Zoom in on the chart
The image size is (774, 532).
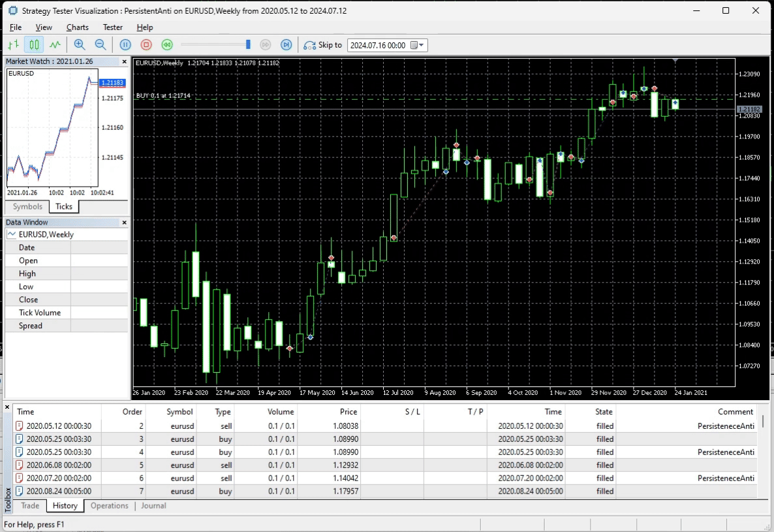coord(80,44)
